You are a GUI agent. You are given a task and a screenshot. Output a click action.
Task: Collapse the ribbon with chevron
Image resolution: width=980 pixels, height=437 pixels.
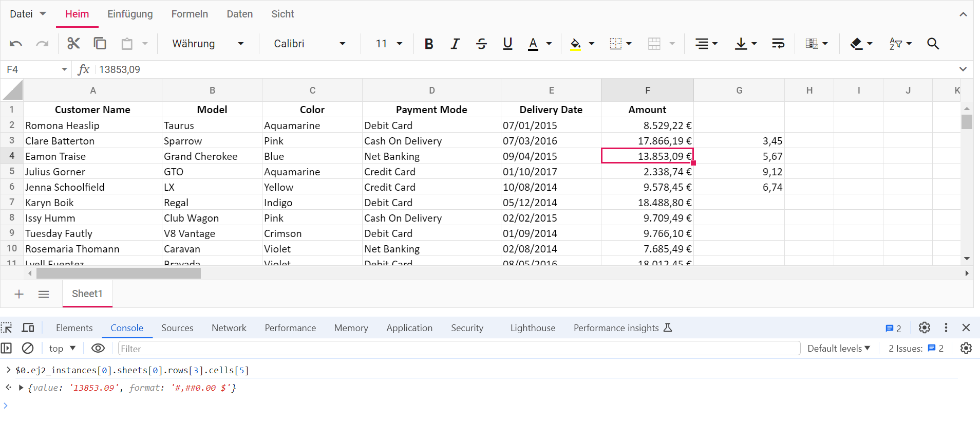(x=963, y=14)
